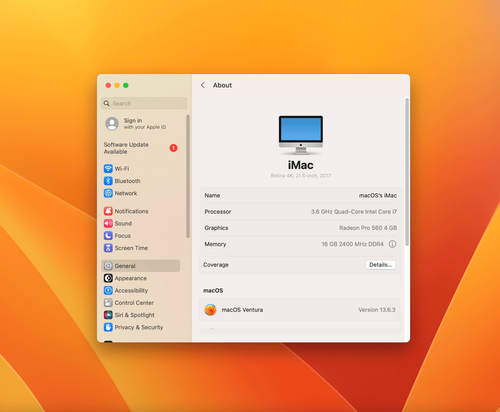This screenshot has height=412, width=500.
Task: Click Version 13.6.3 text
Action: (377, 310)
